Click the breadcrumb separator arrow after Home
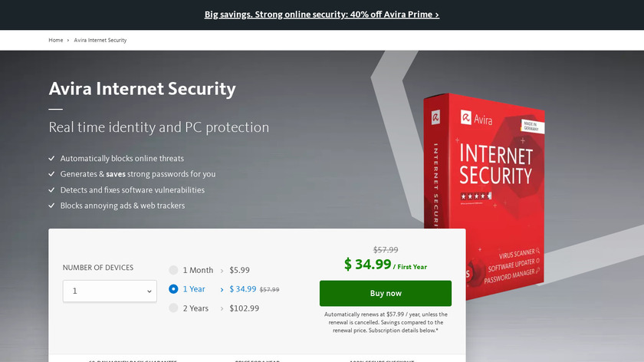This screenshot has height=362, width=644. (68, 40)
